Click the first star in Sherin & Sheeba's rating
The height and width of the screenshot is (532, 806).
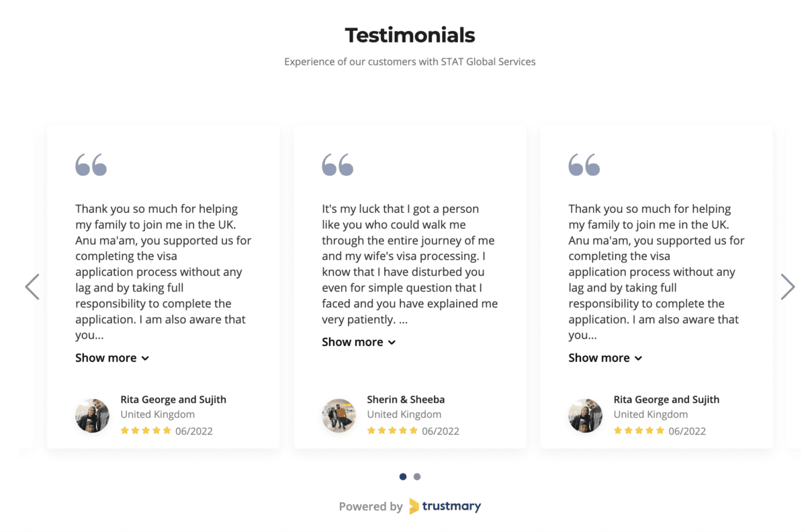point(371,431)
